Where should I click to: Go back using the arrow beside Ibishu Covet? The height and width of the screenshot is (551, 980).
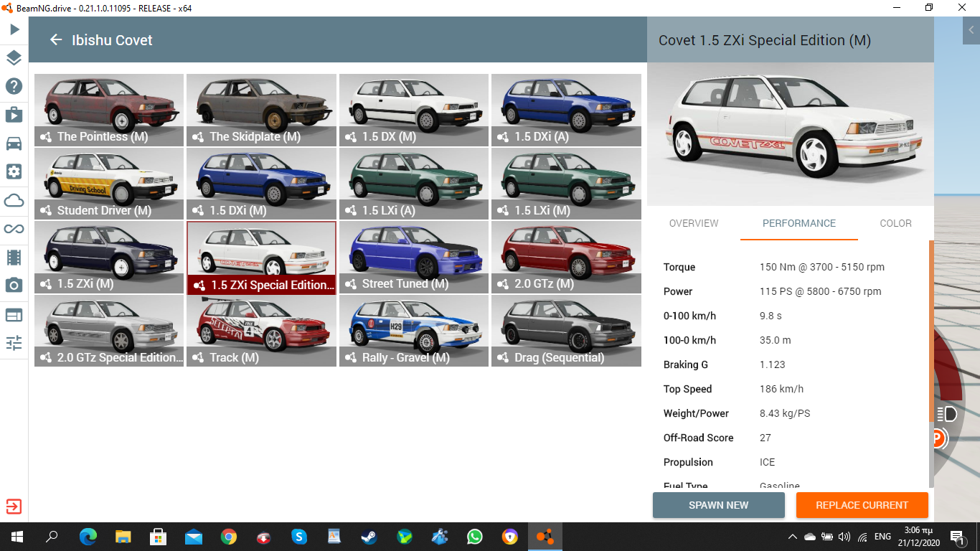click(x=56, y=40)
